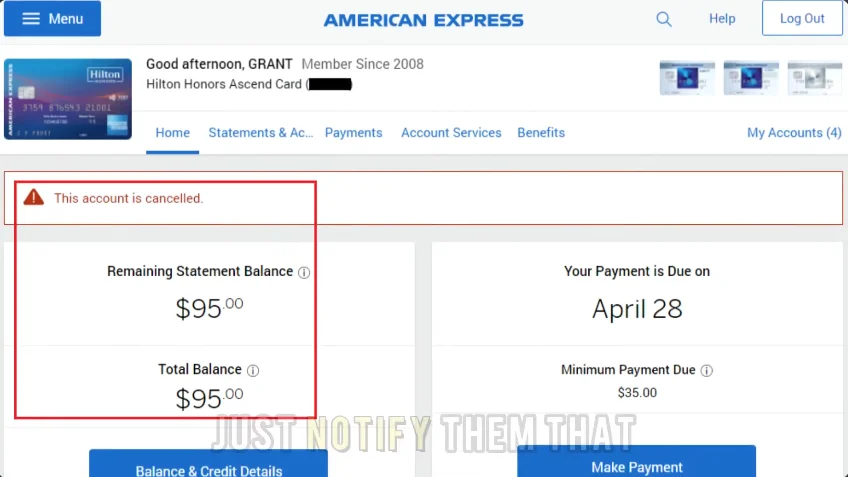
Task: Switch to the silver card thumbnail
Action: [x=814, y=78]
